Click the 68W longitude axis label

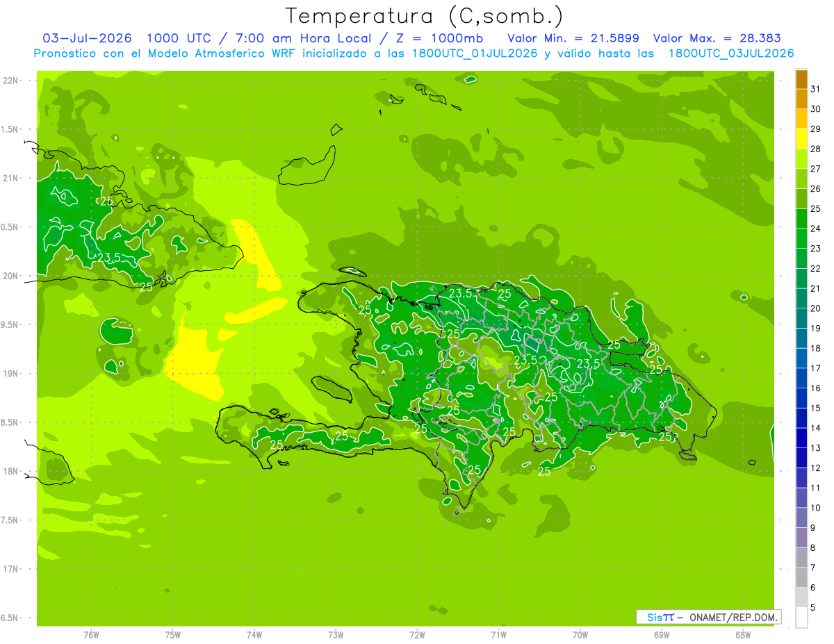743,634
